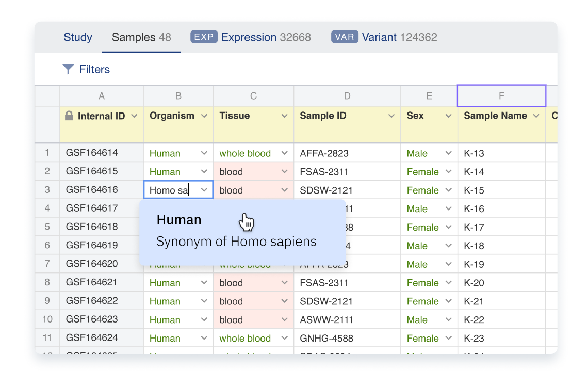Image resolution: width=588 pixels, height=386 pixels.
Task: Click the Filters funnel icon
Action: pos(68,69)
